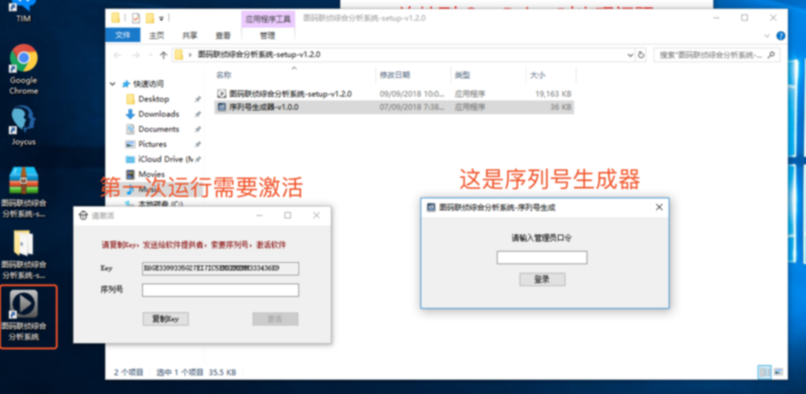Click the folder icon at Explorer title bar's left end
Screen dimensions: 806x394
coord(116,18)
